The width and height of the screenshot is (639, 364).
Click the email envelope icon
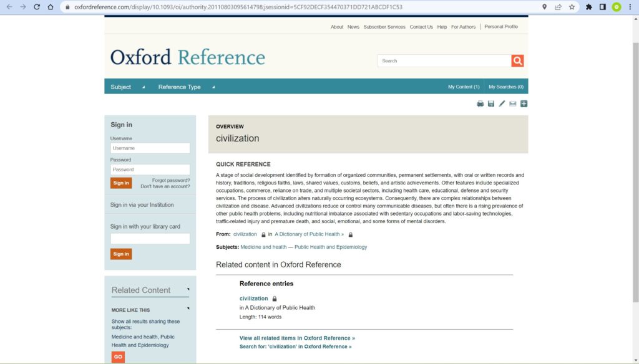coord(513,103)
